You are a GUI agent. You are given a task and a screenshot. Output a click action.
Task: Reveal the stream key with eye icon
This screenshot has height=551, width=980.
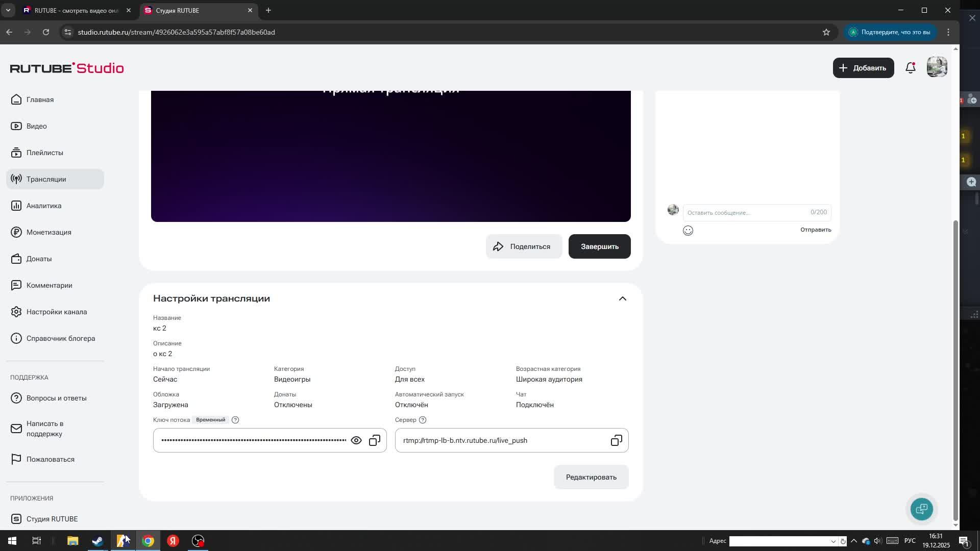pyautogui.click(x=356, y=440)
